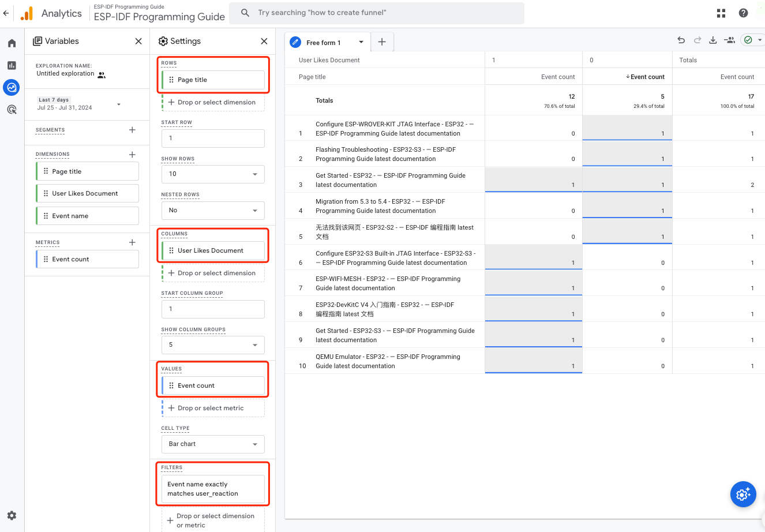Screen dimensions: 765x532
Task: Add a new segment with plus icon
Action: tap(132, 130)
